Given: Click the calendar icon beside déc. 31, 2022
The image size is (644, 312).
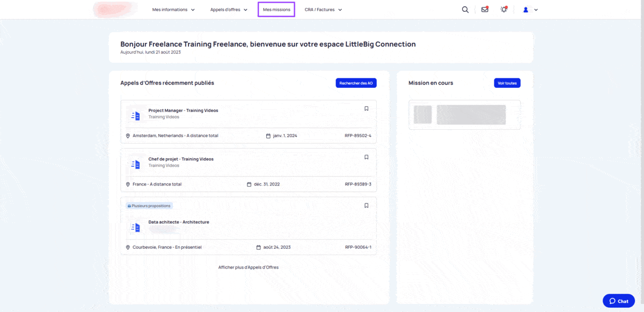Looking at the screenshot, I should coord(249,184).
